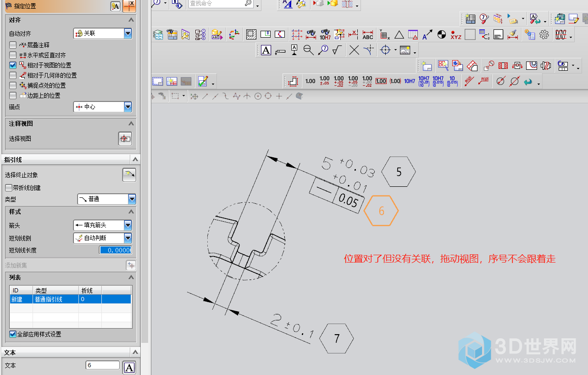Screen dimensions: 588x375
Task: Enable the 捕捉点处的位置 checkbox
Action: point(13,85)
